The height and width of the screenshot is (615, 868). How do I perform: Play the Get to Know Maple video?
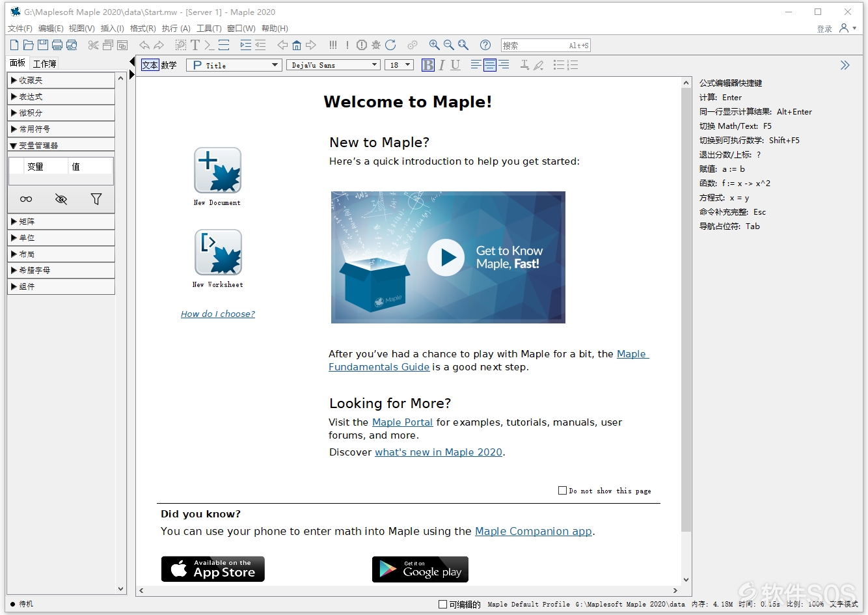click(446, 258)
